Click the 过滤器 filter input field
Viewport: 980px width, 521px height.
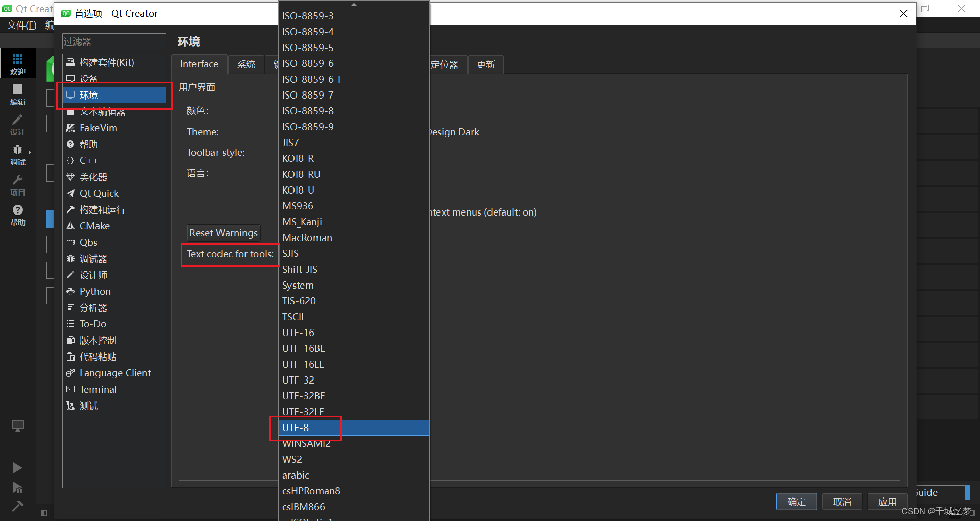click(x=114, y=41)
